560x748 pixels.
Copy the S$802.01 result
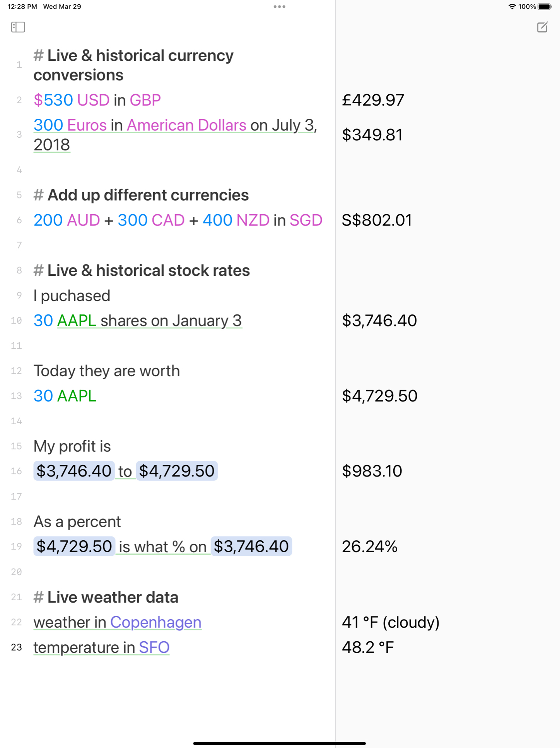(x=377, y=220)
